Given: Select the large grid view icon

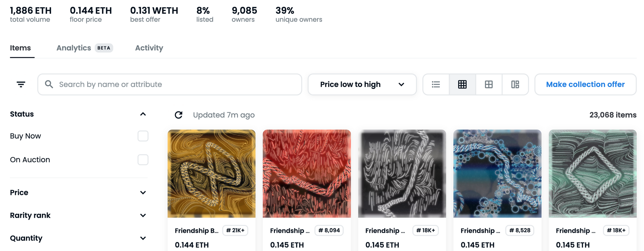Looking at the screenshot, I should click(x=489, y=84).
